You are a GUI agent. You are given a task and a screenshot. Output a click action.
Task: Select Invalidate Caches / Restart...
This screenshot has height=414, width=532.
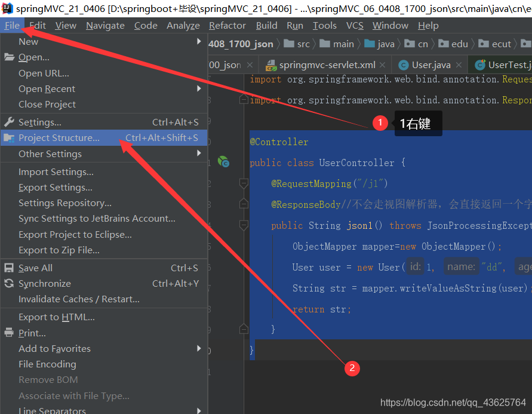pyautogui.click(x=104, y=299)
